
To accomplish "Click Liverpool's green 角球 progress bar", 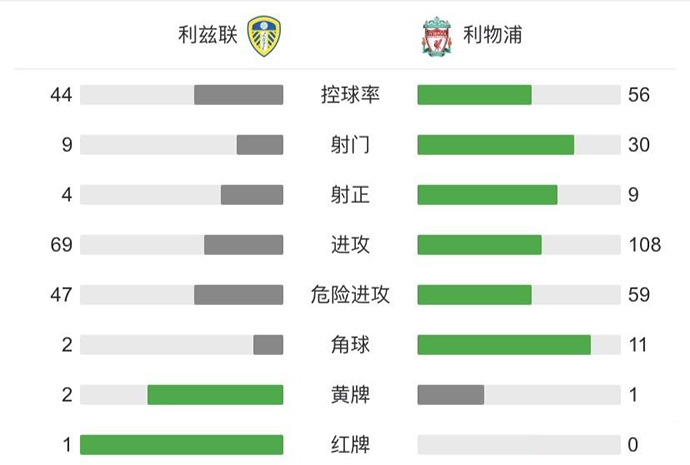I will coord(504,345).
